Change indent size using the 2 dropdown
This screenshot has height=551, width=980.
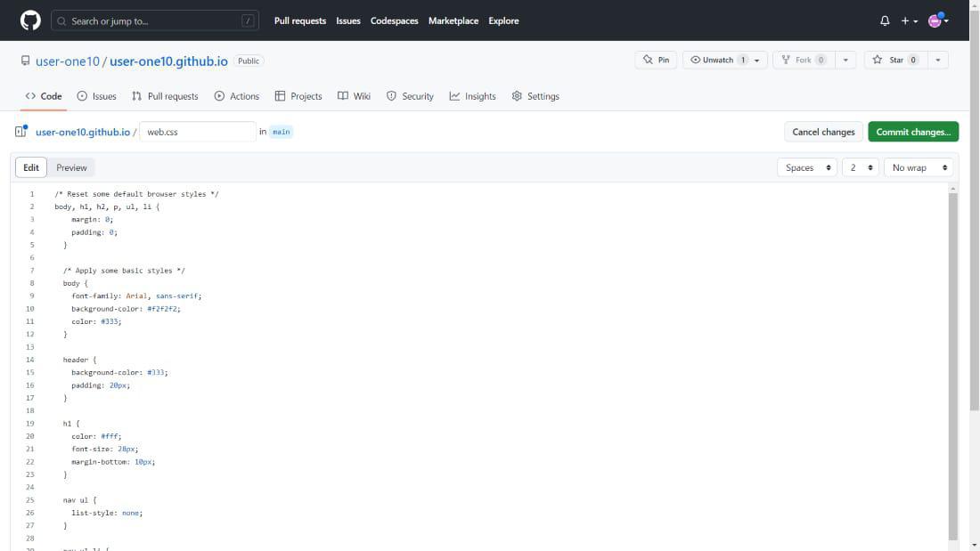859,167
